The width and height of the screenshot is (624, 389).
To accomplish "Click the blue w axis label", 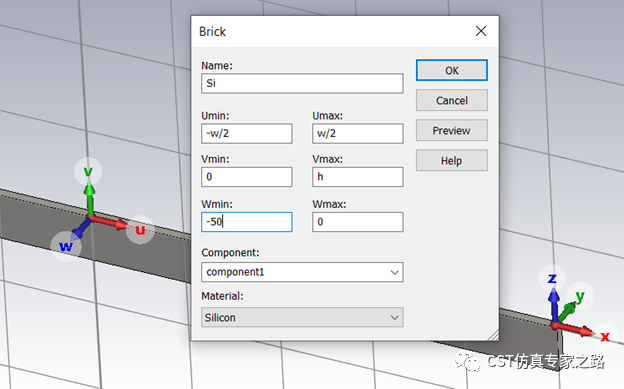I will [x=66, y=246].
